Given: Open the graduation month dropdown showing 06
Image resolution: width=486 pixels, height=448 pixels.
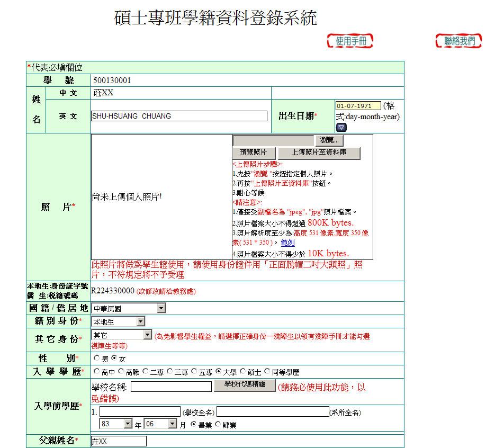Looking at the screenshot, I should pyautogui.click(x=160, y=424).
